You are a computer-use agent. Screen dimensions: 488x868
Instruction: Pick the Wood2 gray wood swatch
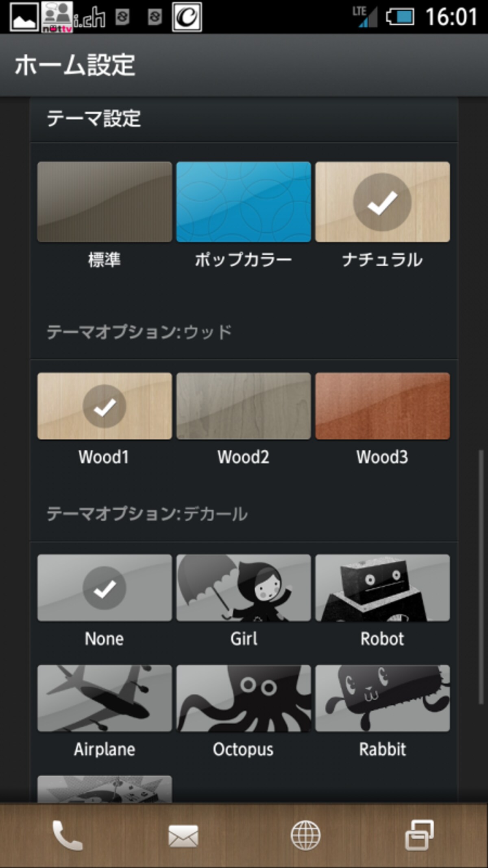point(244,406)
